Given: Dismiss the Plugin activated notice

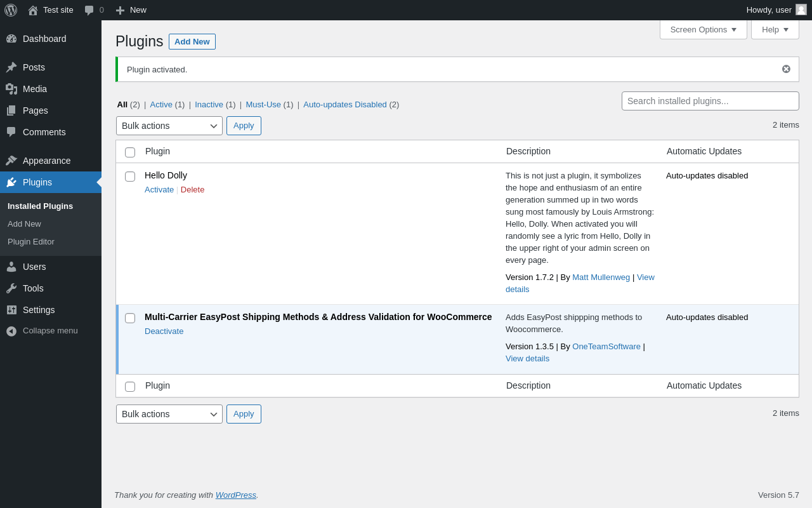Looking at the screenshot, I should pyautogui.click(x=786, y=69).
